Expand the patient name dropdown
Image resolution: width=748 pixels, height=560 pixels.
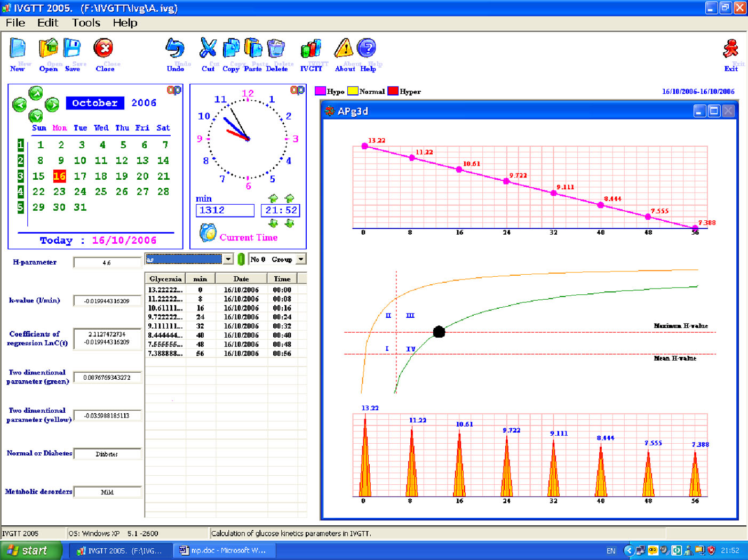tap(228, 259)
